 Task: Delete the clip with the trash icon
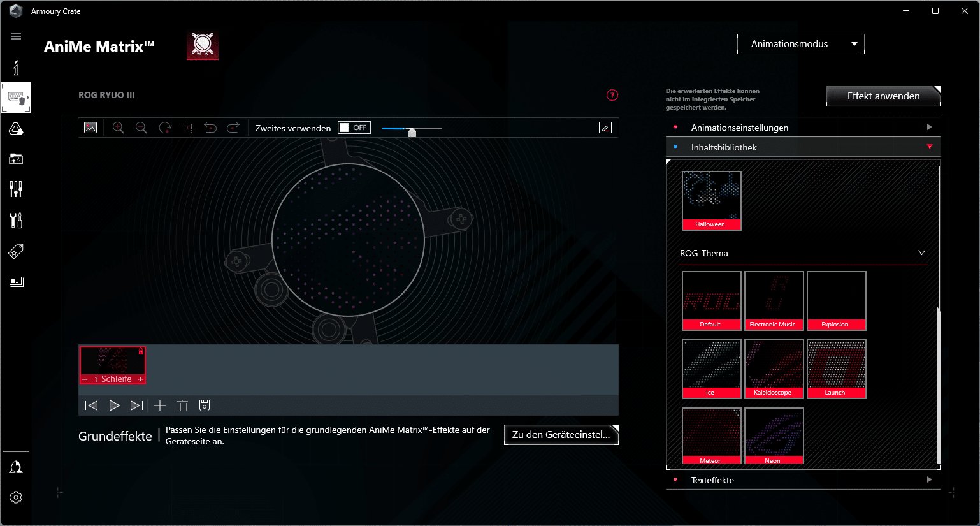coord(182,405)
